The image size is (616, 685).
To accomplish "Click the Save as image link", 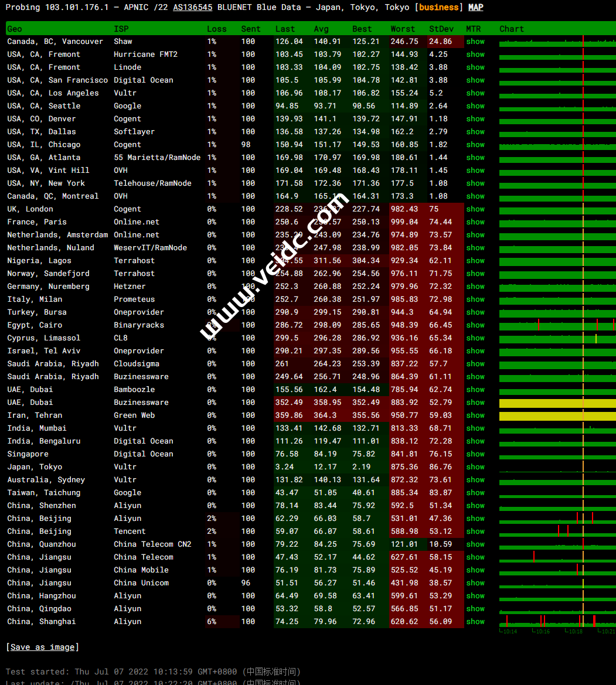I will pos(42,647).
